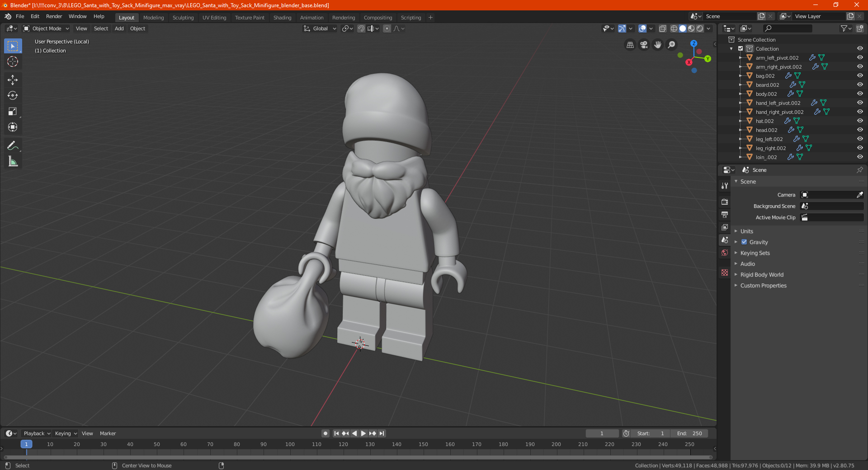Uncheck the Gravity checkbox
The width and height of the screenshot is (868, 470).
(744, 242)
